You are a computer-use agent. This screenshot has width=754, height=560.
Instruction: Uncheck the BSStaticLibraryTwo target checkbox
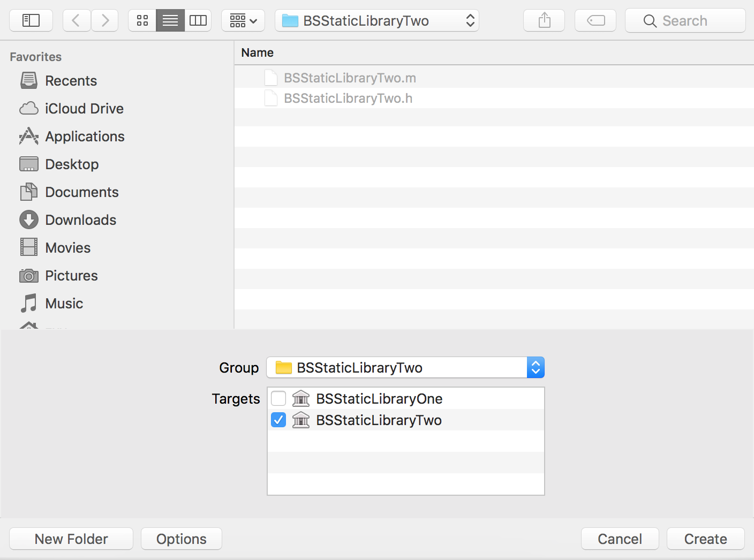(x=278, y=420)
